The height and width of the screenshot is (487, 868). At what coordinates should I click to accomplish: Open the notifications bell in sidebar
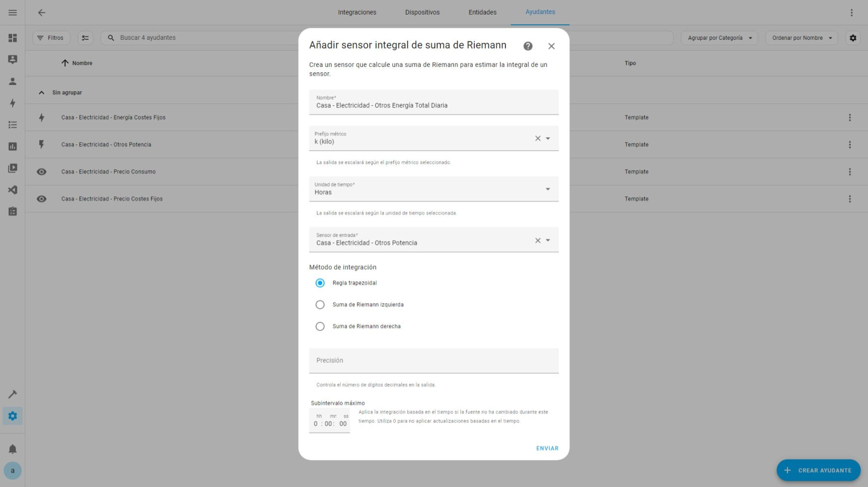pyautogui.click(x=13, y=449)
